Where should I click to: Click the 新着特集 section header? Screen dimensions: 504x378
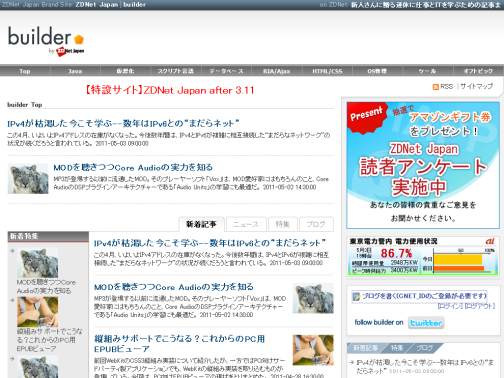click(x=48, y=236)
